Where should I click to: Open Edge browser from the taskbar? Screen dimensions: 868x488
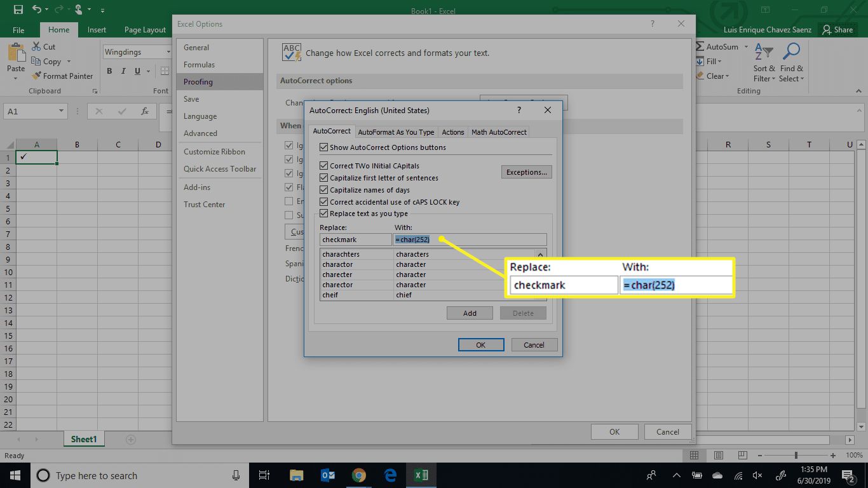point(390,475)
